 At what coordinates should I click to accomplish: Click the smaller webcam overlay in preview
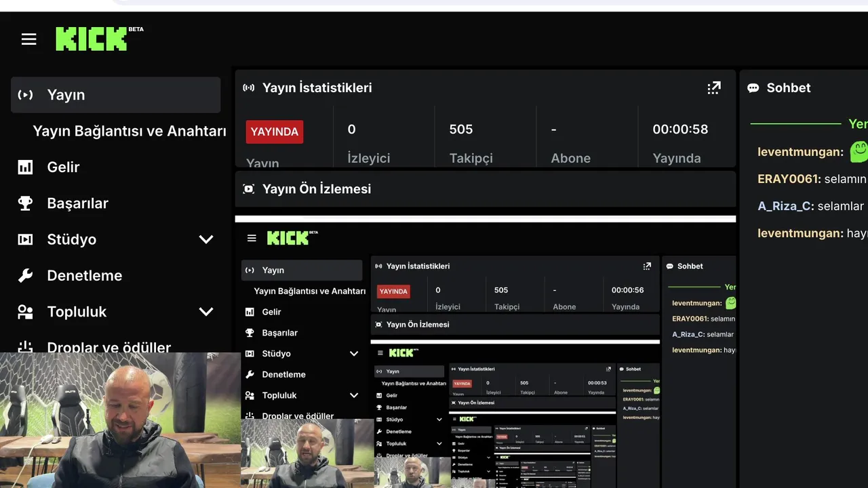coord(307,453)
